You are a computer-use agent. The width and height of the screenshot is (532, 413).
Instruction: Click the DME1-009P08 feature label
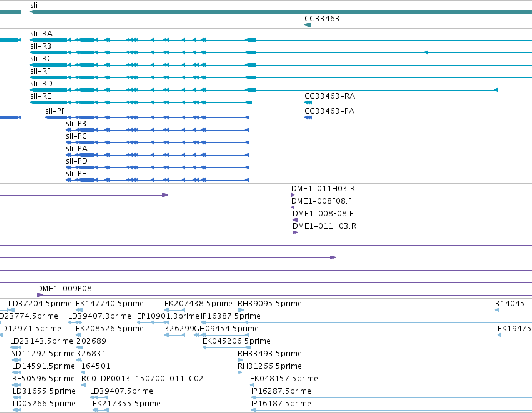pyautogui.click(x=64, y=289)
